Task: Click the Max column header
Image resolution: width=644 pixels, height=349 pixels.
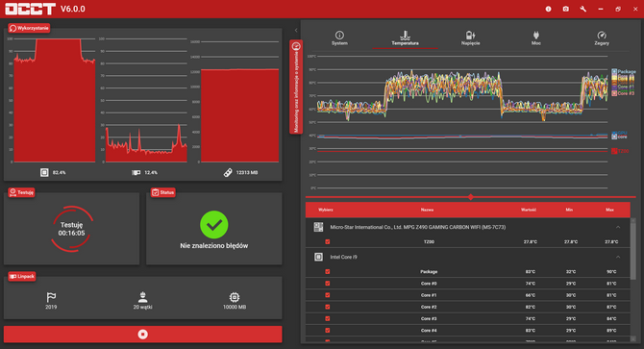Action: (610, 210)
